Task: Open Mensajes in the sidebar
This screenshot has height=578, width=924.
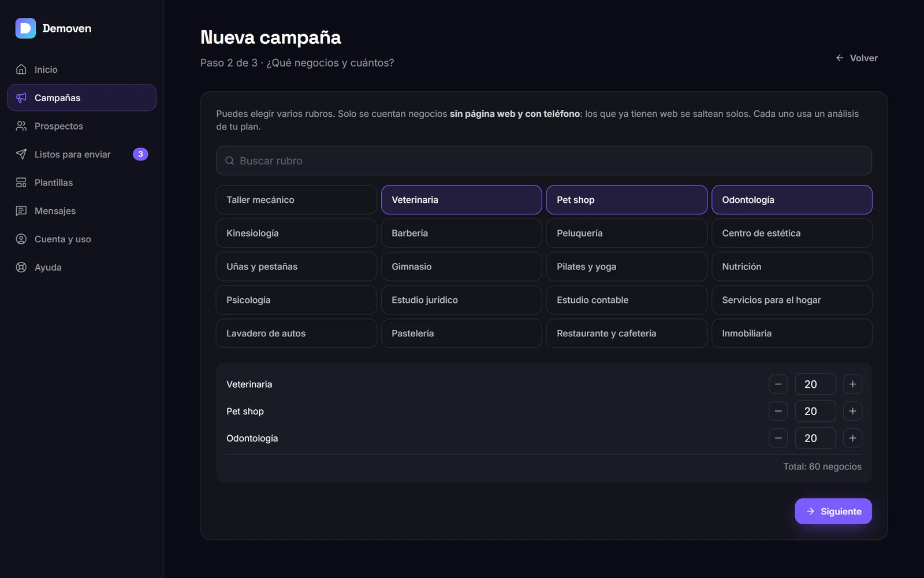Action: 81,211
